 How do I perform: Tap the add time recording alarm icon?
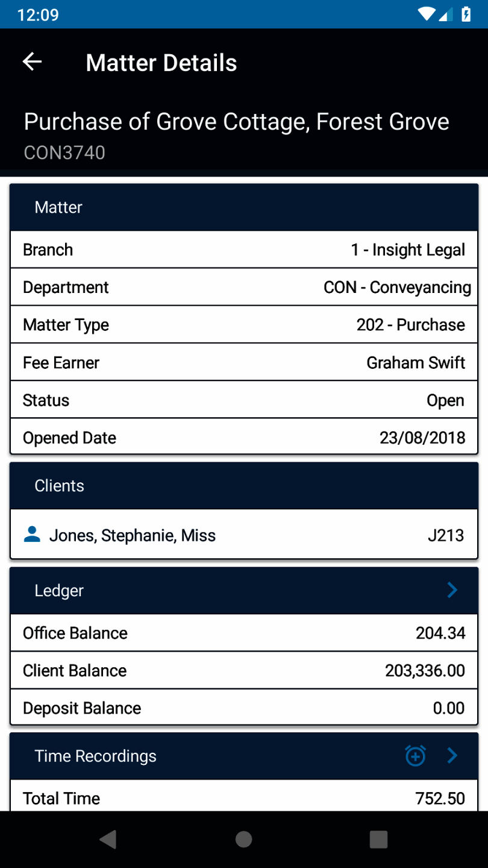(415, 756)
